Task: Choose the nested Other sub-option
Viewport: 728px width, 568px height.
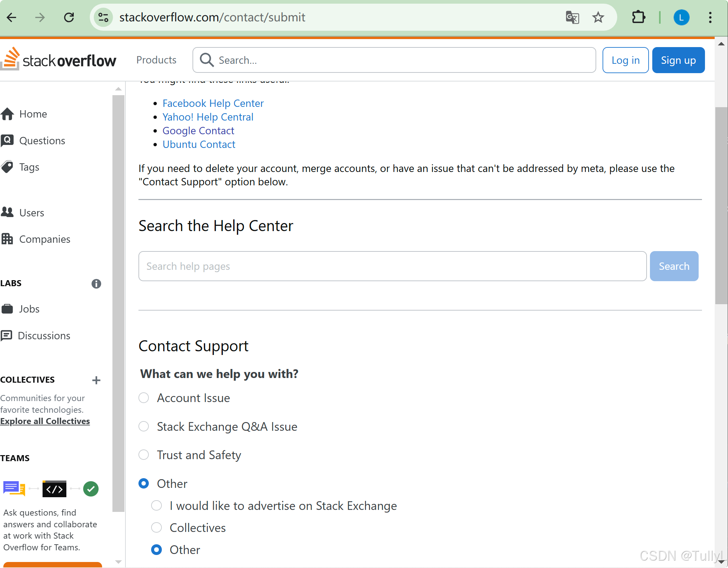Action: click(x=156, y=550)
